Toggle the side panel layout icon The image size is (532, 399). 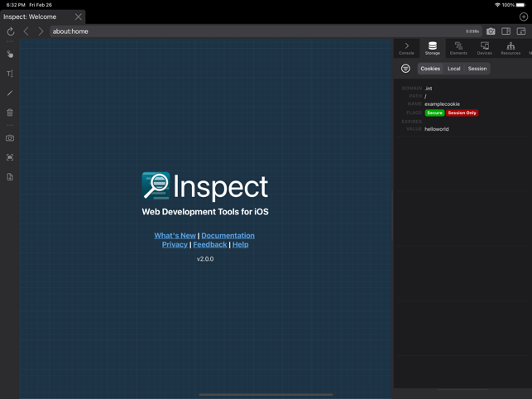click(x=506, y=31)
